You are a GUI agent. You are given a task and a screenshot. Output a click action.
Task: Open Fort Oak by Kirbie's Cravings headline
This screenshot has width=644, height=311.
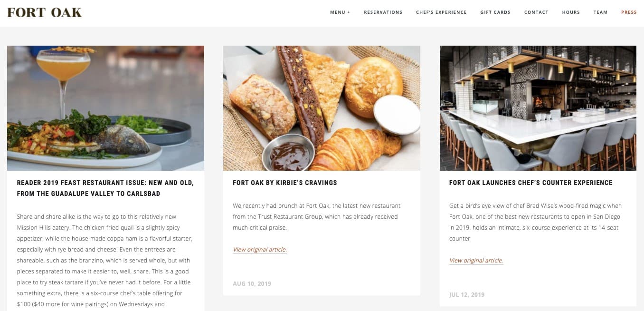point(285,183)
